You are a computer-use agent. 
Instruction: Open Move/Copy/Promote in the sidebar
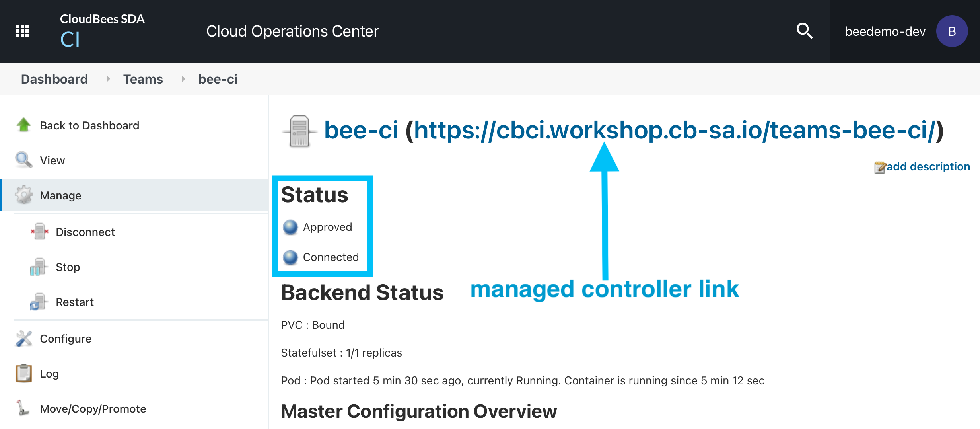(x=93, y=409)
